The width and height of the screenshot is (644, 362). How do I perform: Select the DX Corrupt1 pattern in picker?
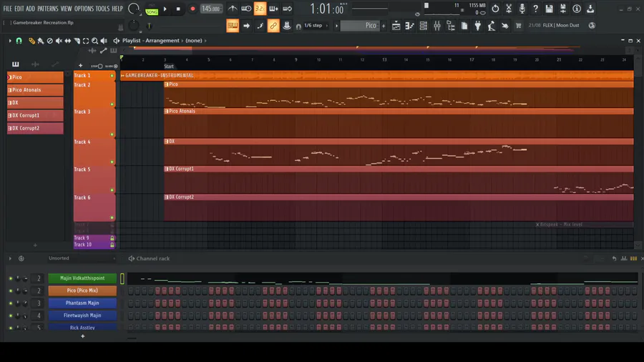pyautogui.click(x=35, y=115)
